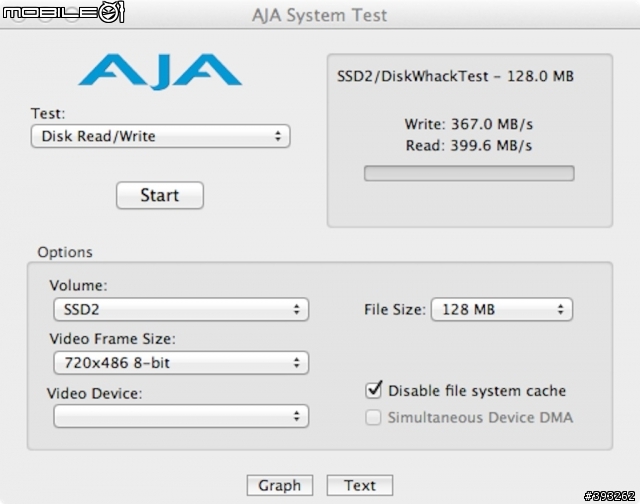Click the Start button
This screenshot has width=640, height=504.
click(x=160, y=195)
